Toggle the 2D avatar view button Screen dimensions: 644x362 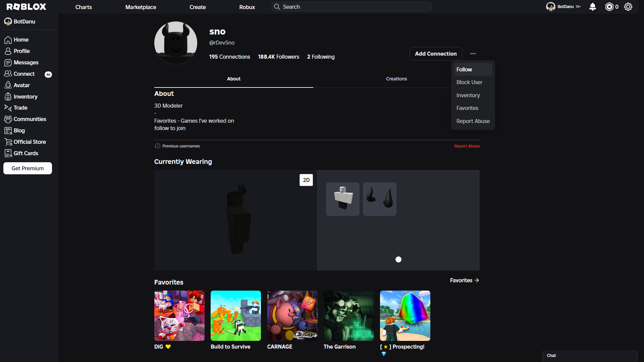pyautogui.click(x=306, y=180)
